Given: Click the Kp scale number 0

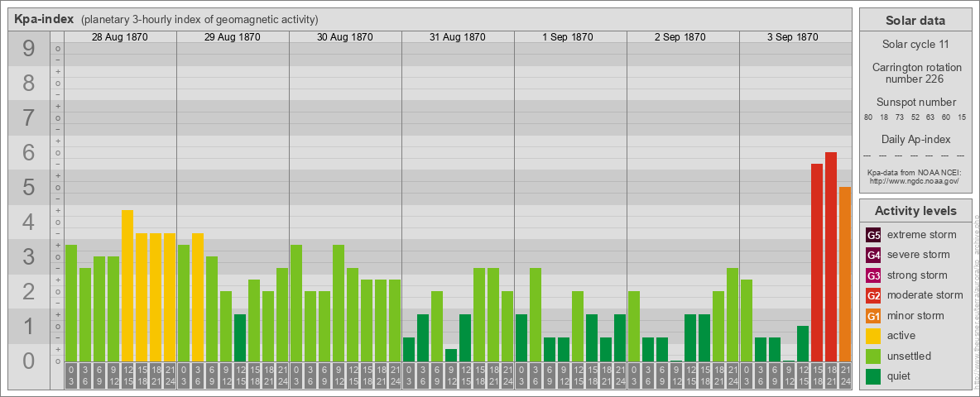Looking at the screenshot, I should pos(29,361).
